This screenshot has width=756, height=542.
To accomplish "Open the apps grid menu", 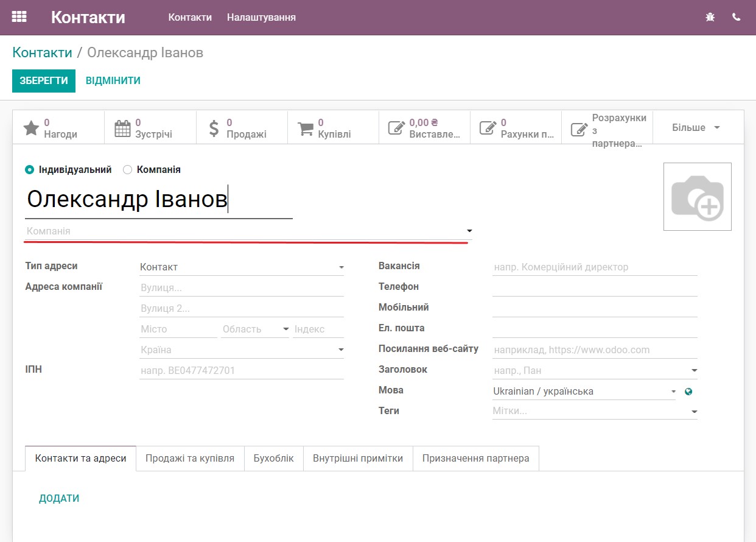I will point(18,16).
